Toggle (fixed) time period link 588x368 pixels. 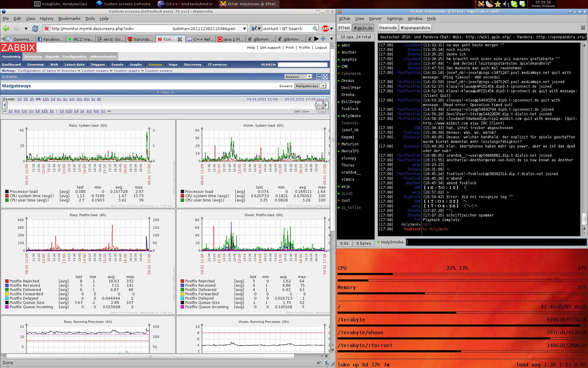point(322,111)
